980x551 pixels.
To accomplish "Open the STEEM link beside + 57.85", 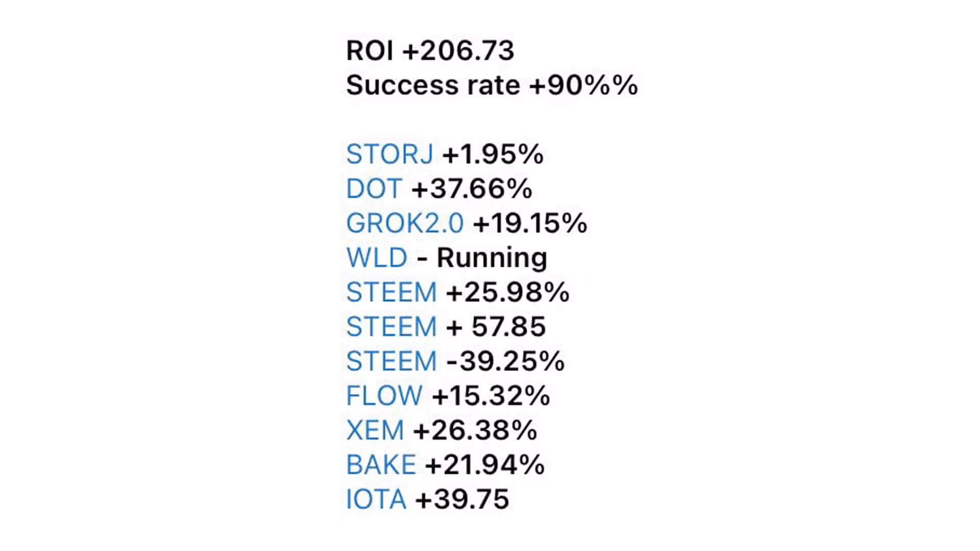I will tap(391, 327).
